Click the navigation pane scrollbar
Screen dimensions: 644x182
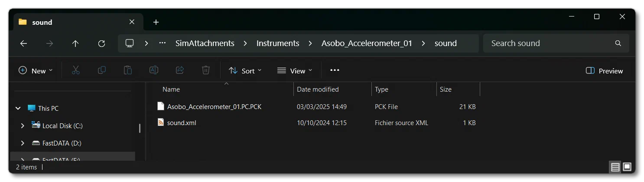[x=140, y=129]
